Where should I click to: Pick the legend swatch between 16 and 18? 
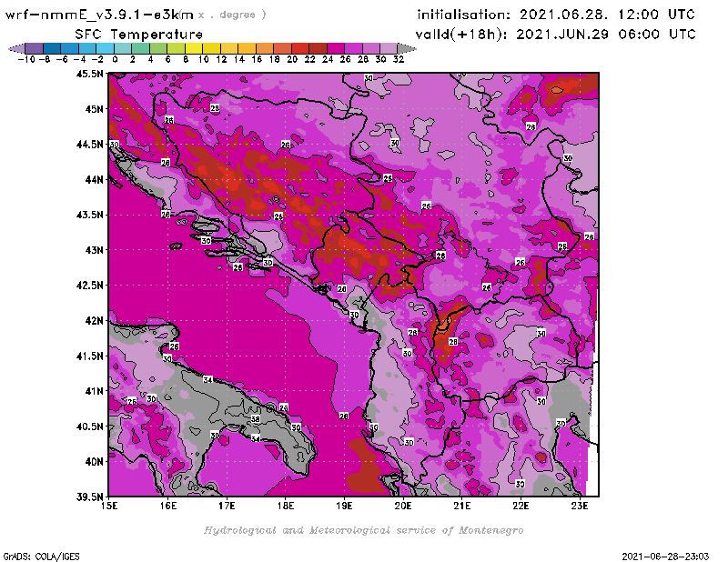[x=264, y=49]
